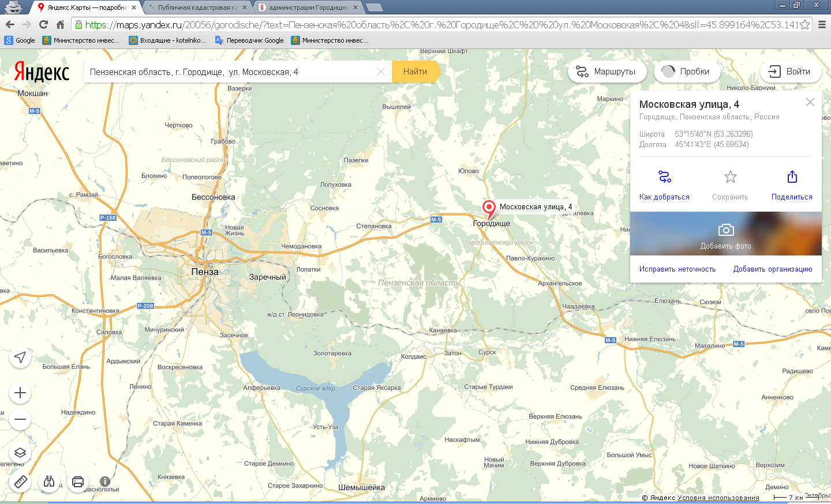Image resolution: width=831 pixels, height=504 pixels.
Task: Open the Google bookmark
Action: click(20, 40)
